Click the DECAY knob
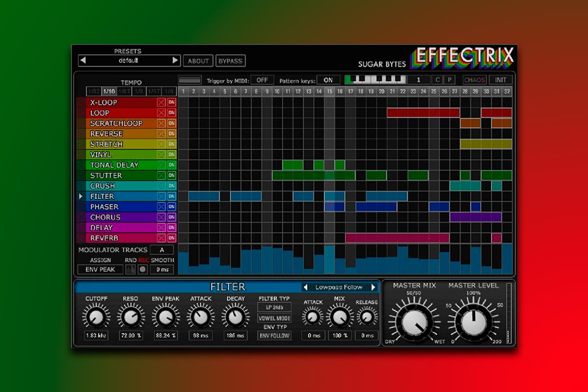Viewport: 588px width, 392px height. tap(235, 317)
